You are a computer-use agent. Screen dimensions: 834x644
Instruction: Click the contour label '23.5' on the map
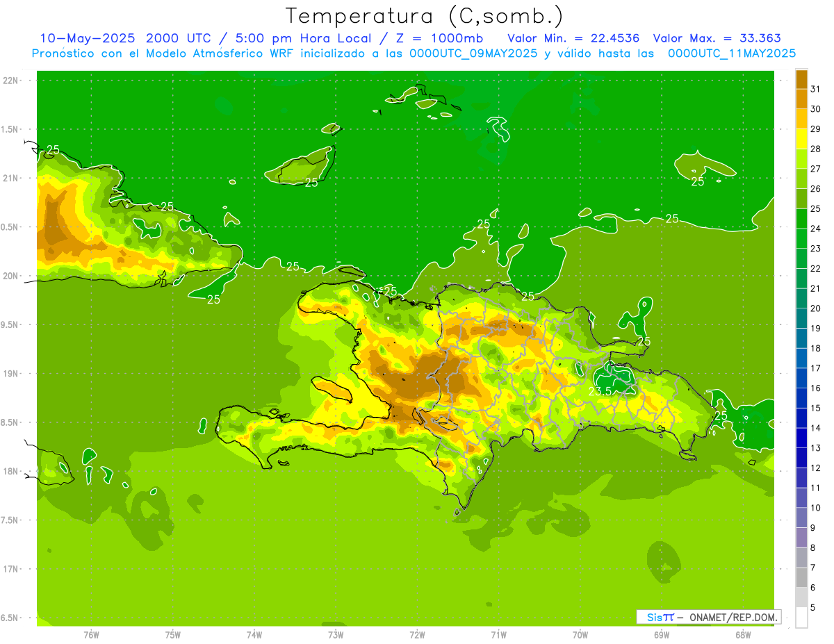click(x=600, y=391)
